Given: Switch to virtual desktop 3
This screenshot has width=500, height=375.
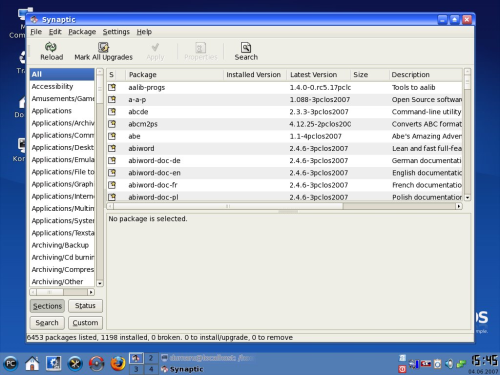Looking at the screenshot, I should pos(136,369).
